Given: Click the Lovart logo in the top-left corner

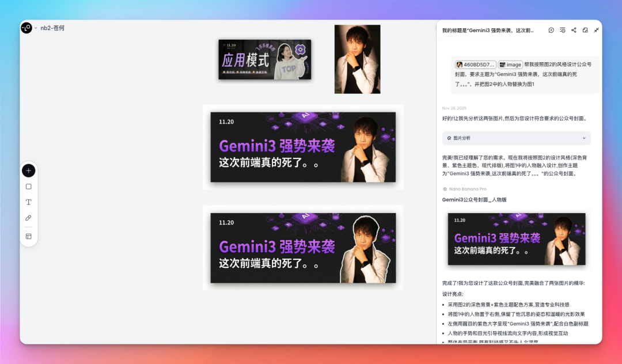Looking at the screenshot, I should (26, 28).
